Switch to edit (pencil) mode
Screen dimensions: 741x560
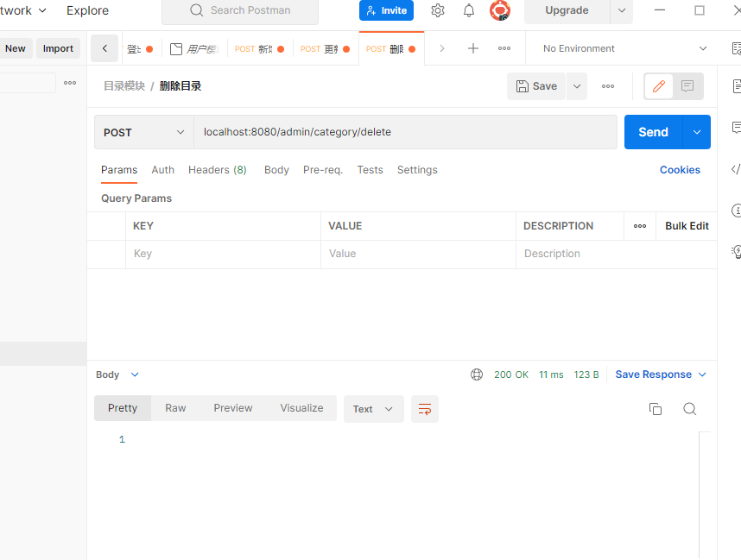[659, 86]
